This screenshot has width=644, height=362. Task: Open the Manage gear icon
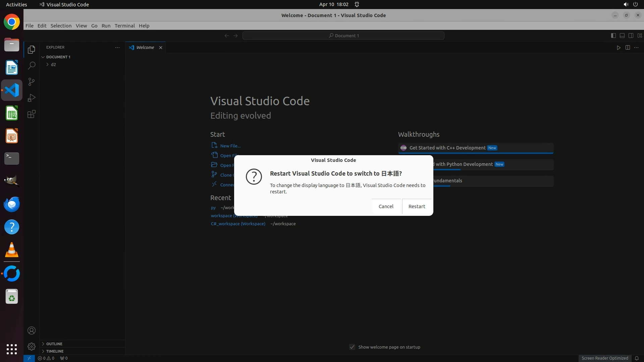point(32,346)
